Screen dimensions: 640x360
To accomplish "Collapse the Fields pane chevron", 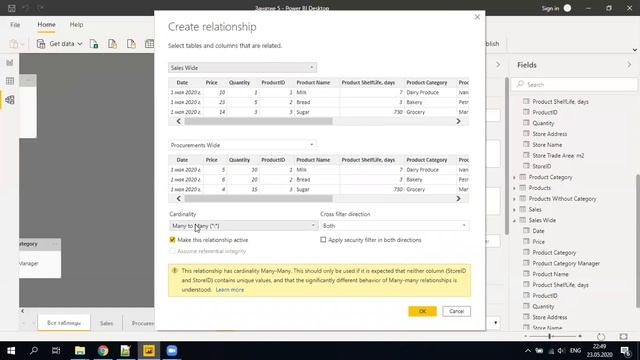I will tap(629, 65).
